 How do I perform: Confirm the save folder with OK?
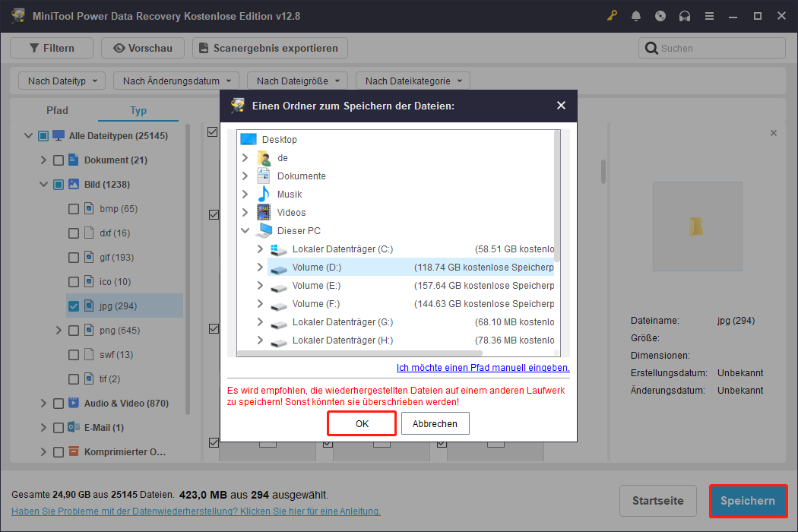tap(361, 423)
